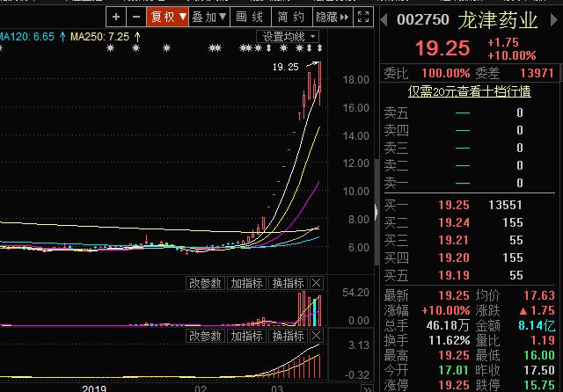This screenshot has width=563, height=392.
Task: Click 改参数 on MACD indicator panel
Action: coord(205,336)
